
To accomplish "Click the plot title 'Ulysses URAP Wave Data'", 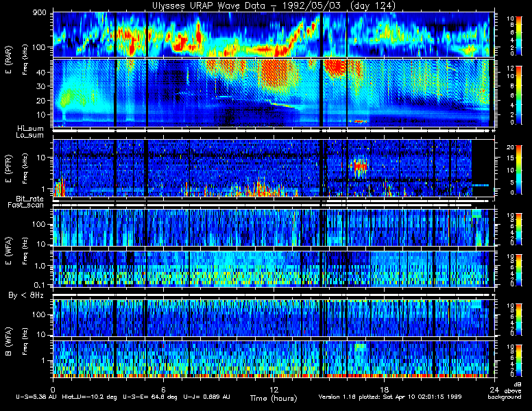I will pos(209,5).
